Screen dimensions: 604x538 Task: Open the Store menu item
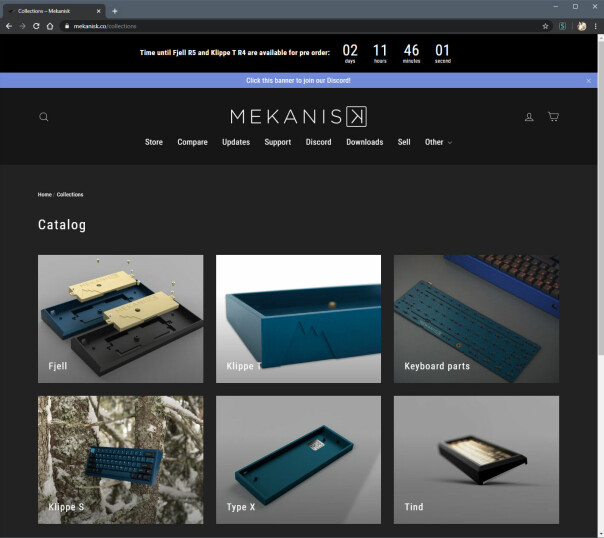click(154, 142)
